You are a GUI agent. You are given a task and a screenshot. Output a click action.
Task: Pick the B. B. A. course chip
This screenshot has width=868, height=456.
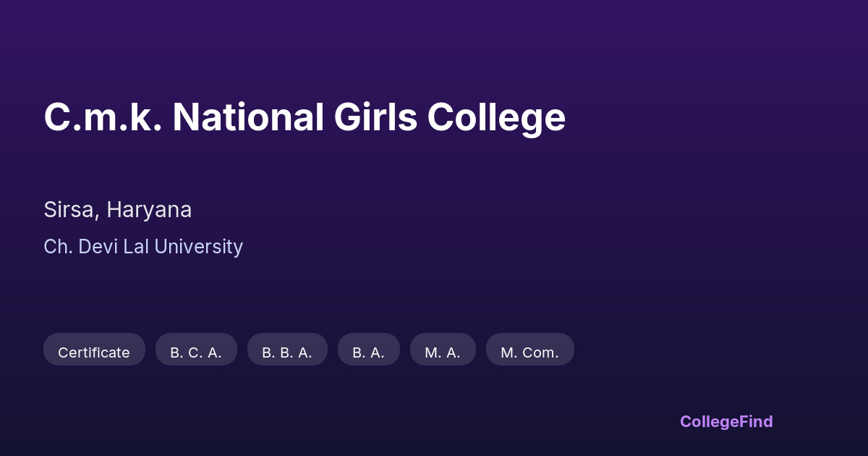tap(287, 352)
